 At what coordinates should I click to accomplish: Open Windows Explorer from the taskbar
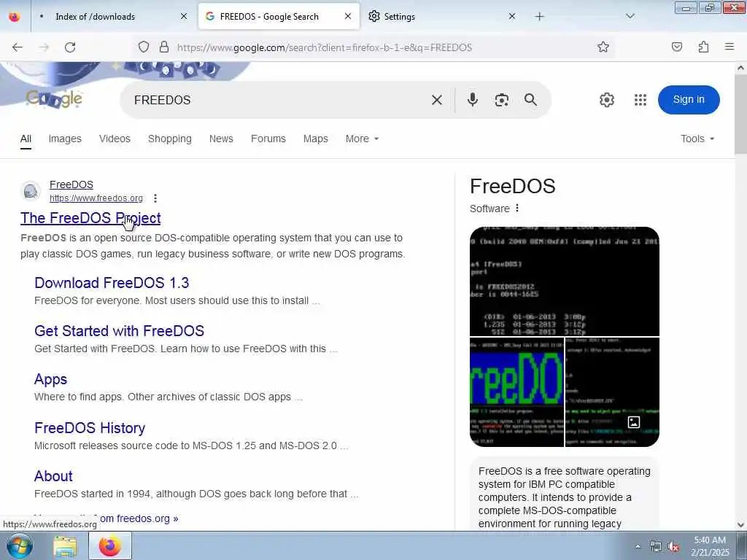tap(65, 546)
